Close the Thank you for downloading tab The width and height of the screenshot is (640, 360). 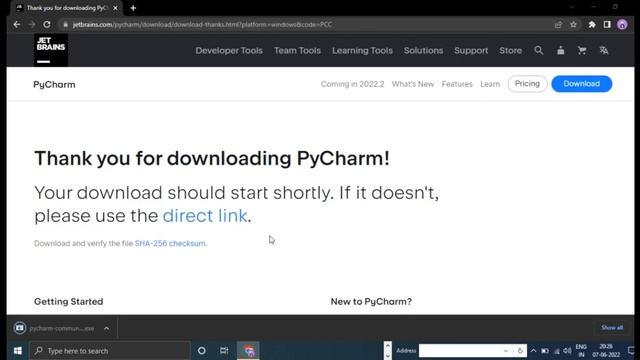point(115,8)
